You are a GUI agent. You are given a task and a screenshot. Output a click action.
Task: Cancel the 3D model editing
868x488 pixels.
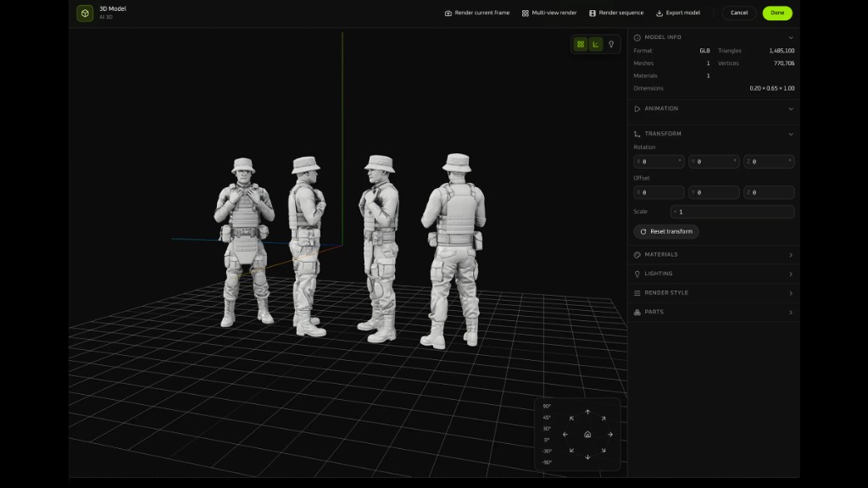(739, 13)
